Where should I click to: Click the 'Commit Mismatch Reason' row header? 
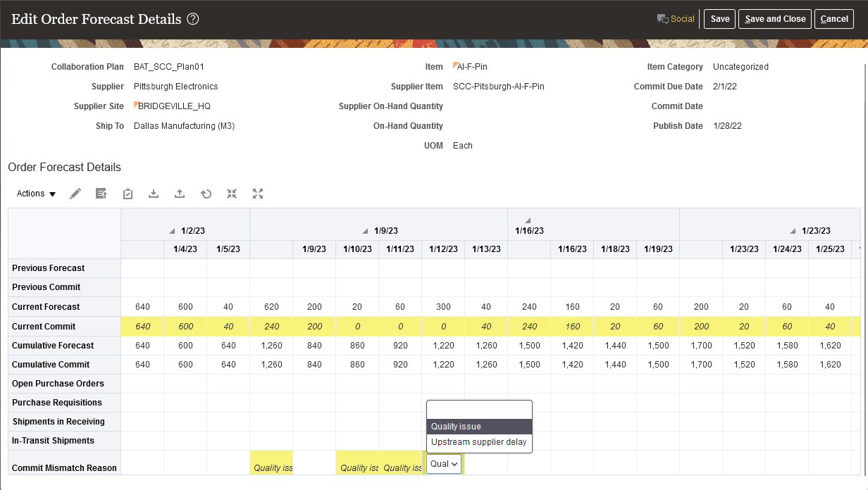(x=64, y=463)
